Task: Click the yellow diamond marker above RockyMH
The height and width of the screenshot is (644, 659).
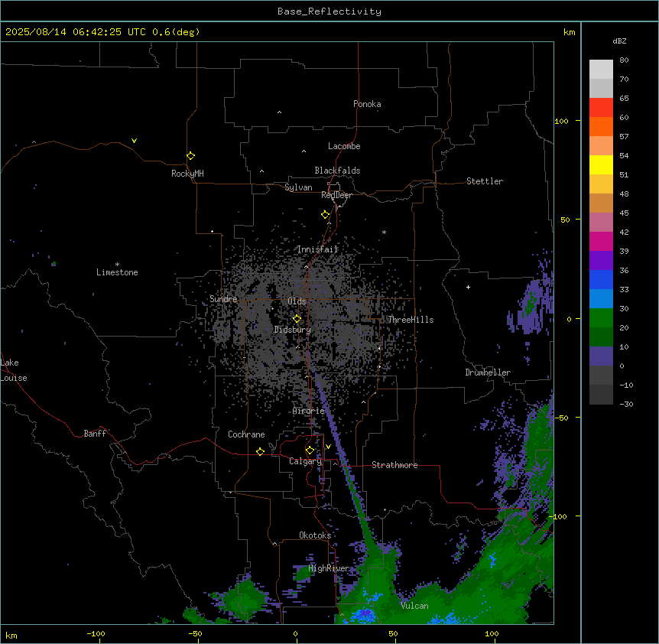Action: [x=191, y=155]
